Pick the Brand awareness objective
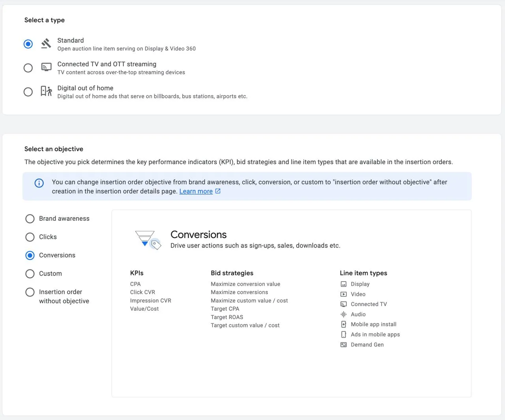505x420 pixels. coord(30,219)
